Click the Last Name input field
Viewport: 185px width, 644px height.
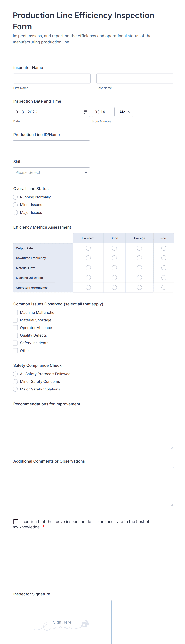point(135,78)
